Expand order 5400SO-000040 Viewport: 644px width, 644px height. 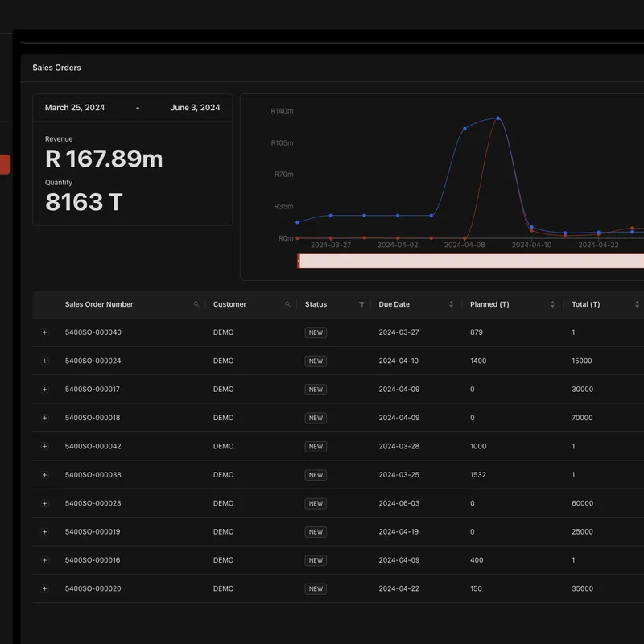45,332
